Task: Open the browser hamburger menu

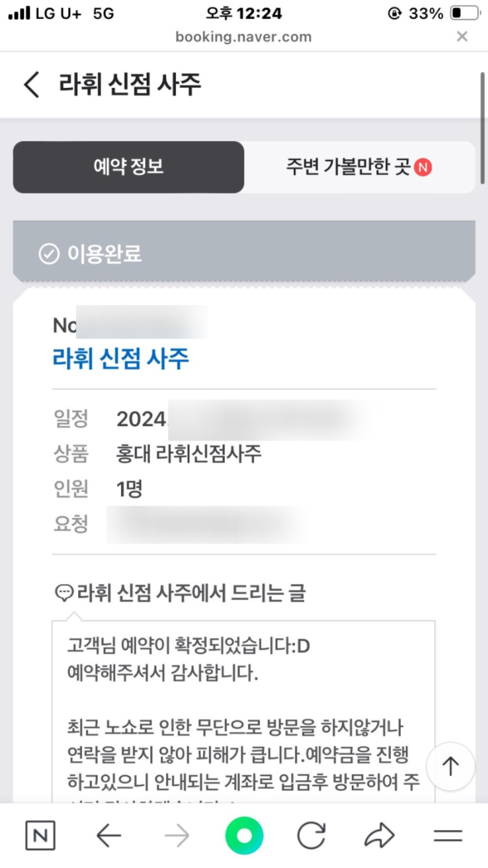Action: click(447, 835)
